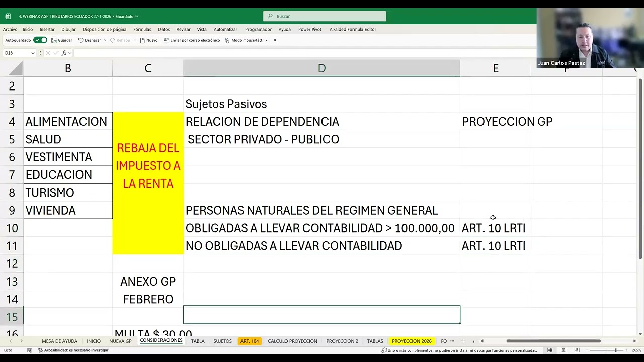Click the horizontal scrollbar thumb
The image size is (644, 362).
553,341
